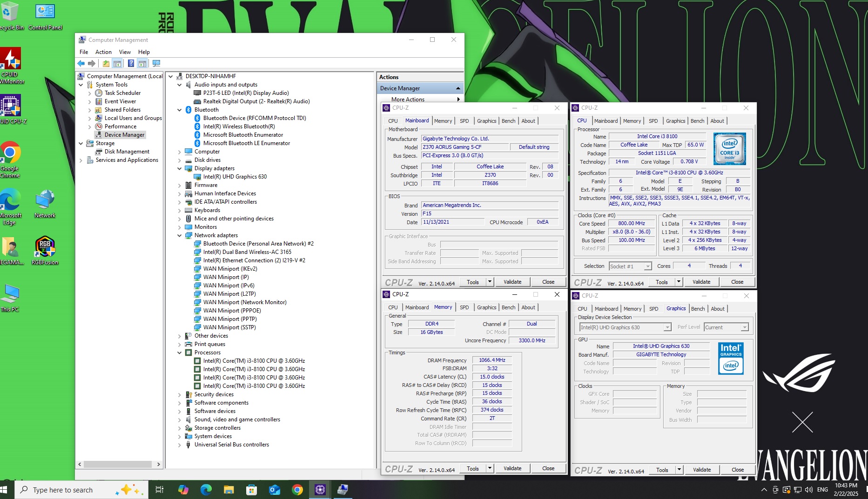Open Microsoft Edge desktop shortcut
868x499 pixels.
(10, 206)
